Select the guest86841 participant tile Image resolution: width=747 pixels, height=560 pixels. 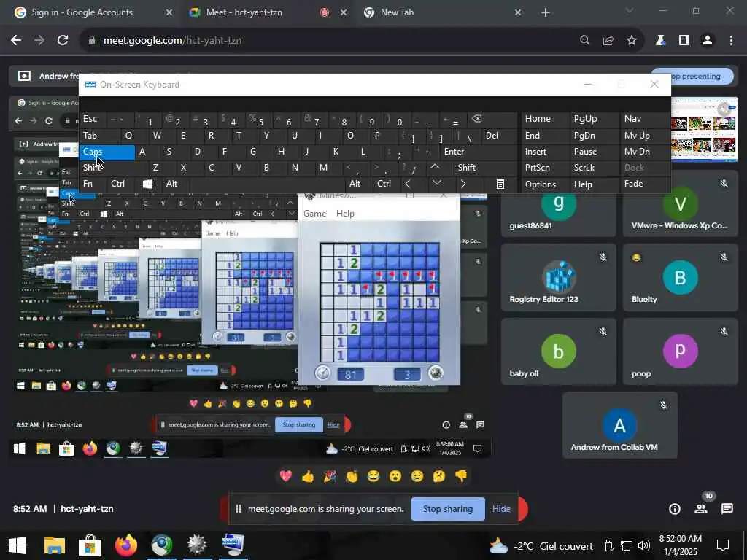click(x=558, y=214)
